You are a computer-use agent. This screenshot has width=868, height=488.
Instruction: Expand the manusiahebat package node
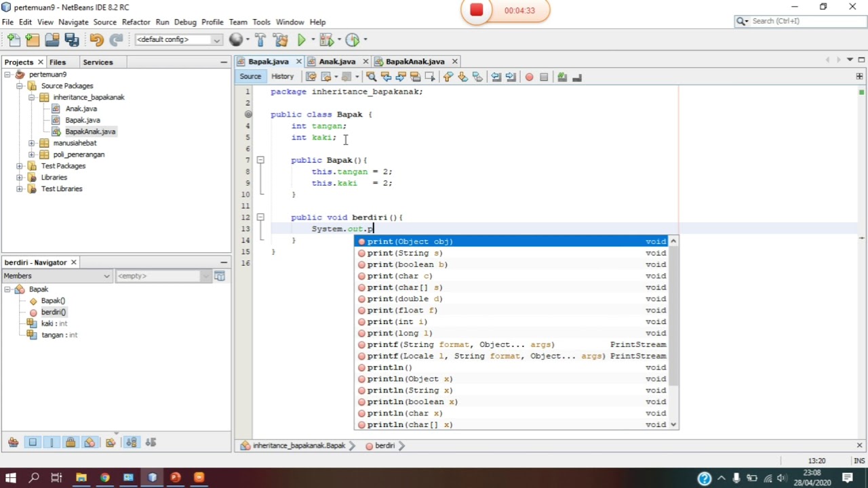pos(32,143)
